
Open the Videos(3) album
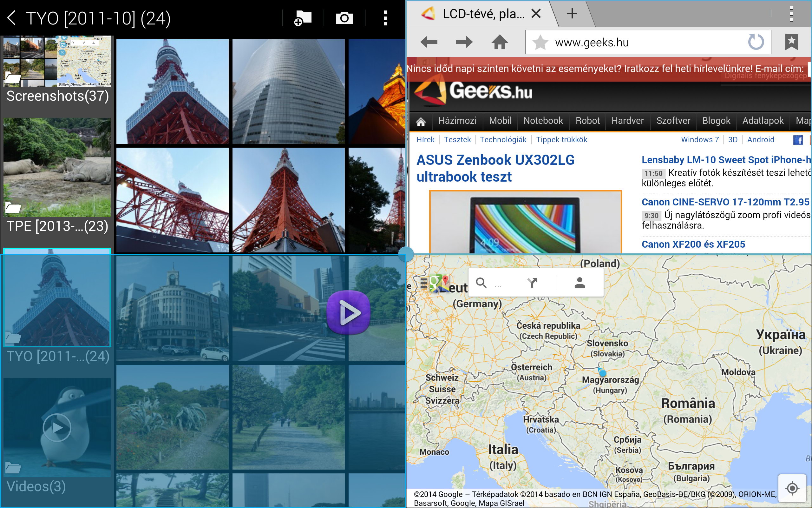[x=57, y=436]
